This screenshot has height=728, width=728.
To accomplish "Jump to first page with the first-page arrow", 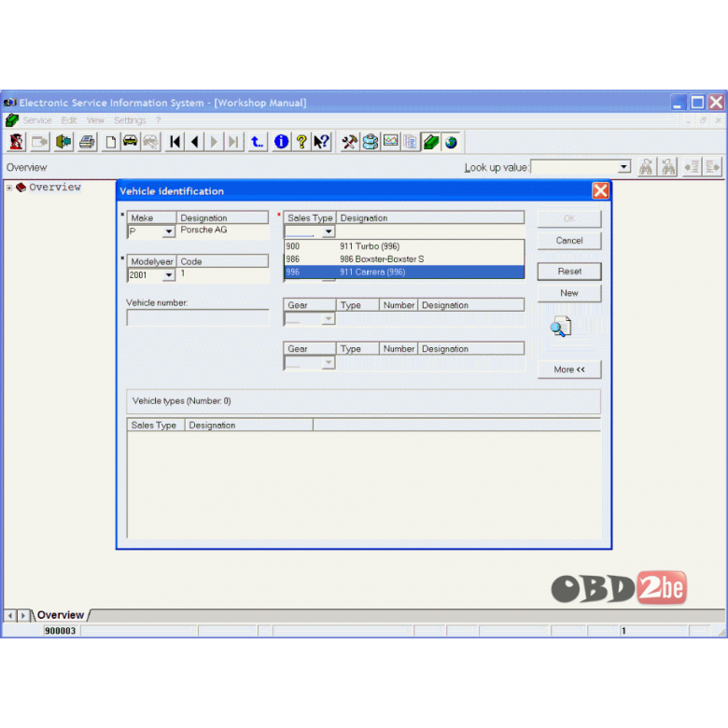I will pos(175,142).
